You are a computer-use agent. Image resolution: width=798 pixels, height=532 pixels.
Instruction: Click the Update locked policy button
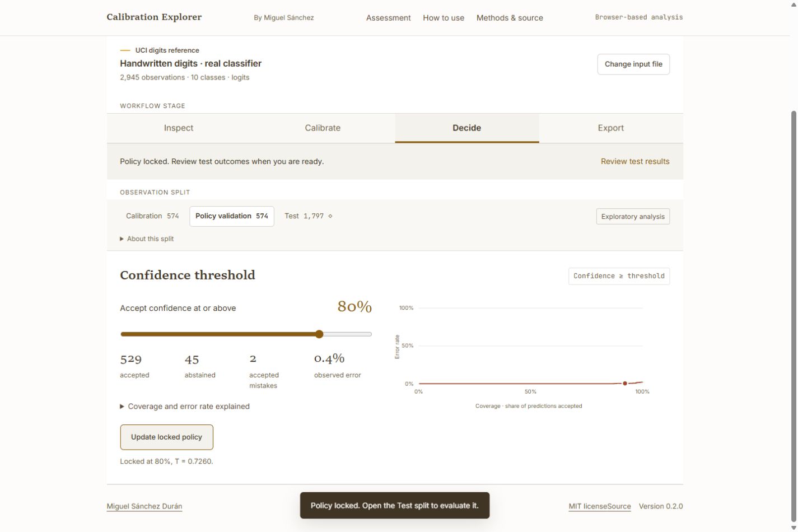[166, 437]
